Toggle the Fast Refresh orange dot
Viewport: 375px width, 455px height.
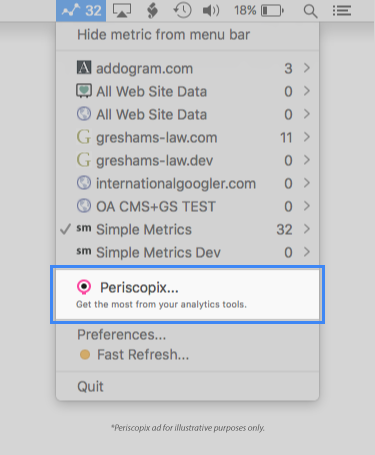click(x=85, y=354)
